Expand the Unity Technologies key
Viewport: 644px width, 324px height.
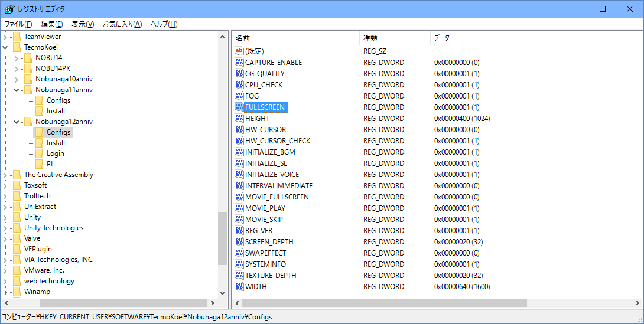pyautogui.click(x=5, y=228)
